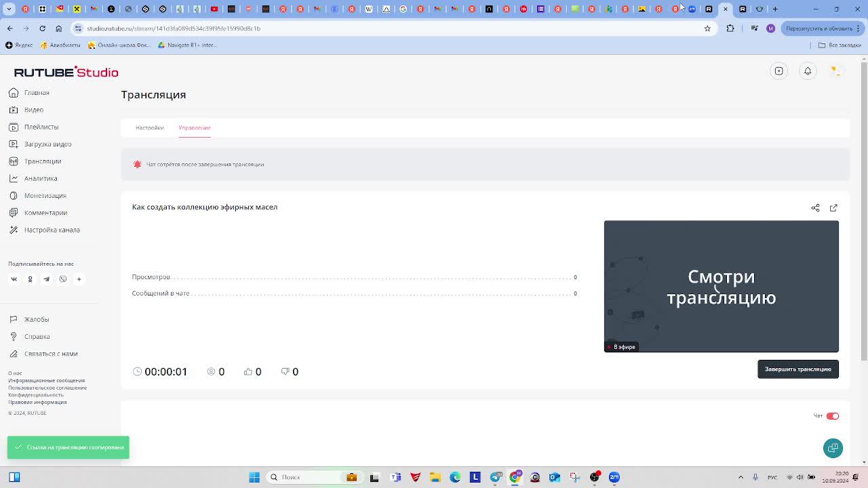Open the Аналитика section
This screenshot has height=488, width=868.
[x=33, y=178]
